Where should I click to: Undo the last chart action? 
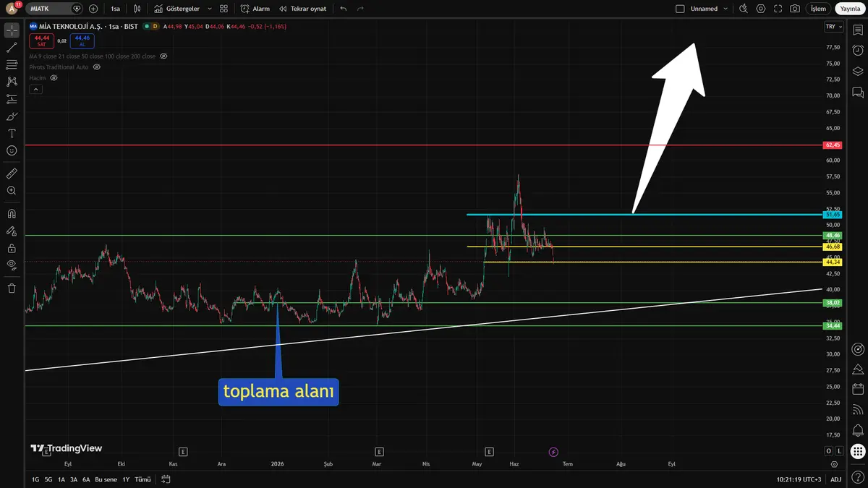point(343,9)
